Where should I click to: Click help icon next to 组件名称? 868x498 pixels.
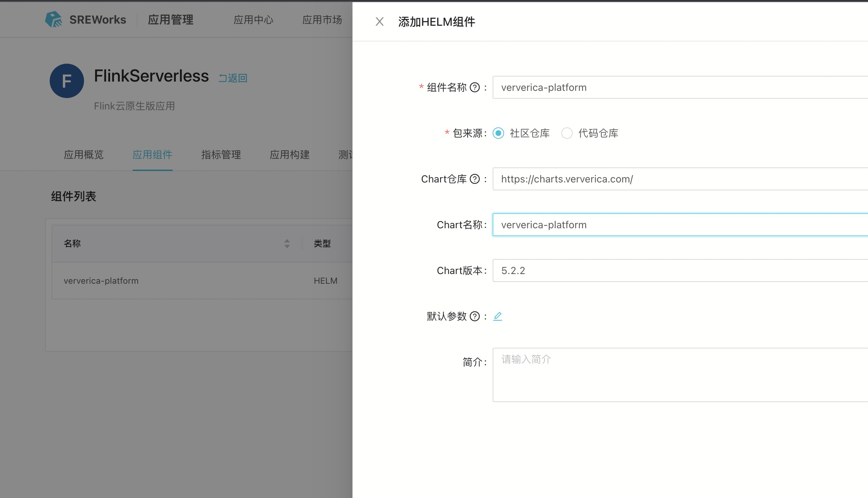[474, 87]
